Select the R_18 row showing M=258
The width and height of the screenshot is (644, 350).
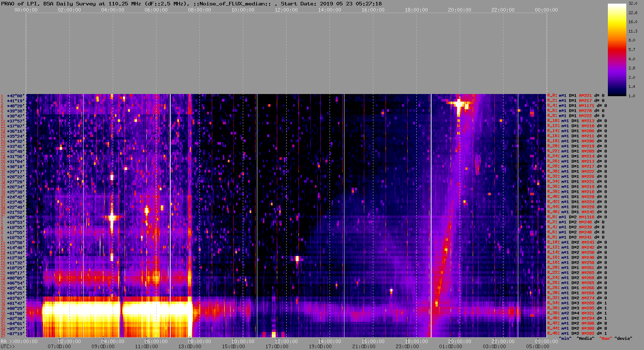click(577, 262)
